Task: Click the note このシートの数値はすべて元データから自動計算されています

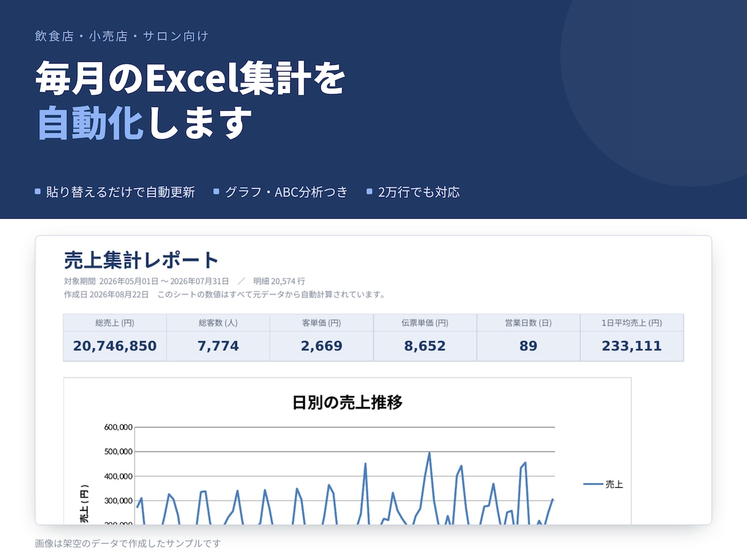Action: click(272, 294)
